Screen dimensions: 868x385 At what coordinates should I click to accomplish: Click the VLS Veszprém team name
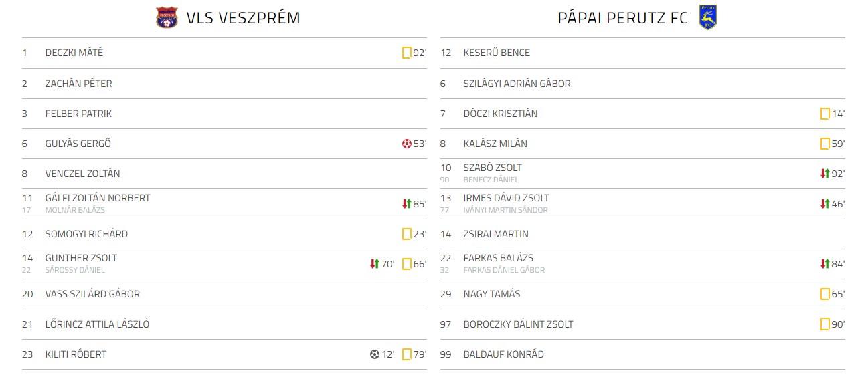click(243, 18)
